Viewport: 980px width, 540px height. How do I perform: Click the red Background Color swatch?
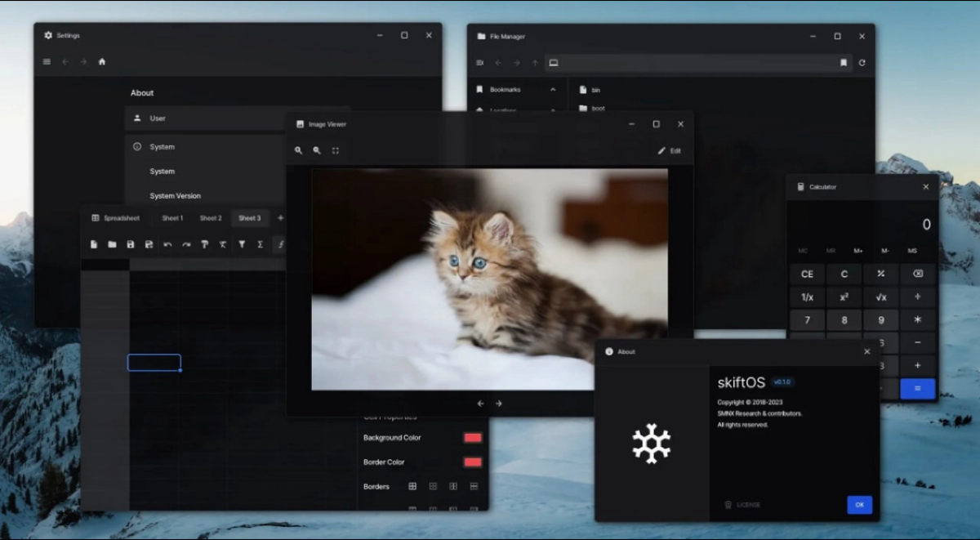point(472,437)
